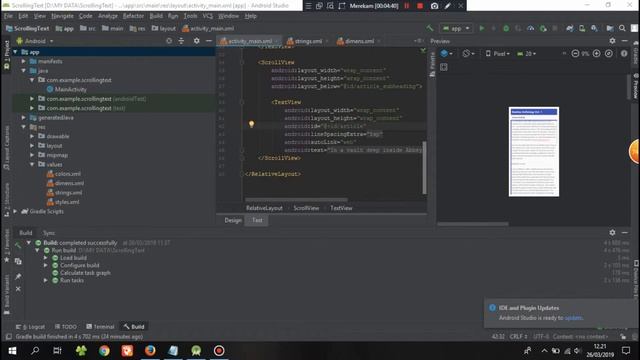Open the SDK Manager icon

pos(594,28)
